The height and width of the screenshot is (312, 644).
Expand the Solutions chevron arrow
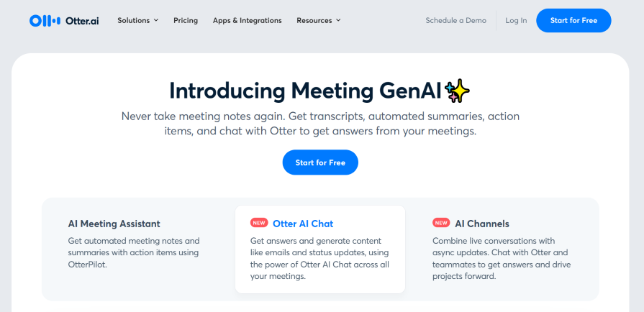pyautogui.click(x=156, y=21)
